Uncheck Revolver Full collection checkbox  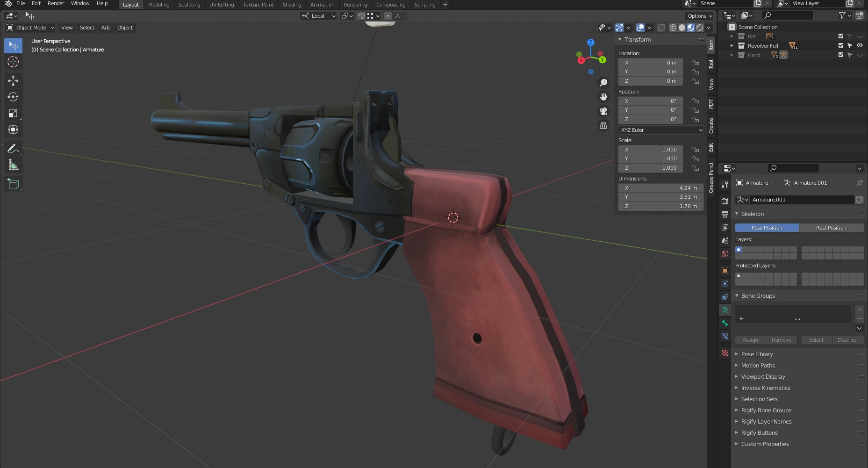pyautogui.click(x=841, y=45)
